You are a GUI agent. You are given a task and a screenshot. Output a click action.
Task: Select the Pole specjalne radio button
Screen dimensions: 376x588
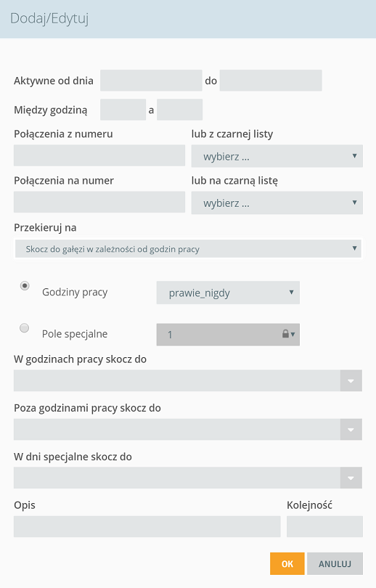(x=25, y=328)
